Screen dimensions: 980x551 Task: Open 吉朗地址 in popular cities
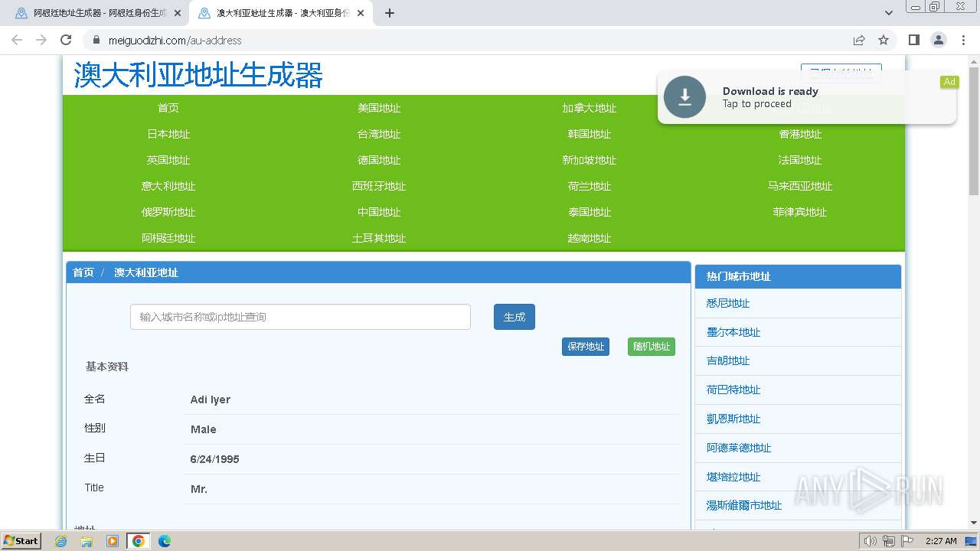tap(728, 360)
